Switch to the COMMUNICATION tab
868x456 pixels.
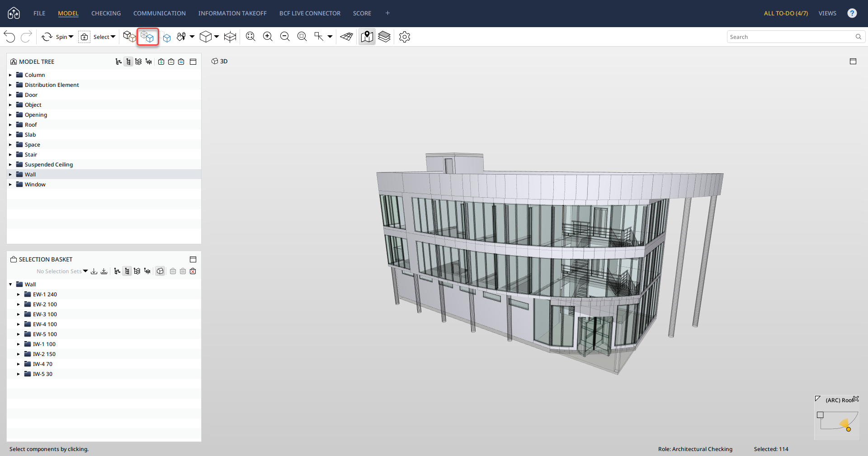click(159, 13)
